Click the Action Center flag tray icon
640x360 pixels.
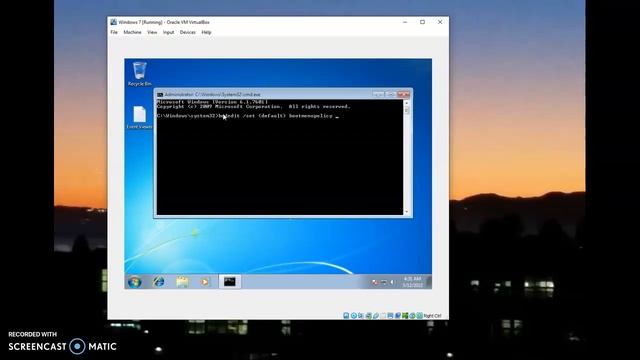pyautogui.click(x=375, y=282)
